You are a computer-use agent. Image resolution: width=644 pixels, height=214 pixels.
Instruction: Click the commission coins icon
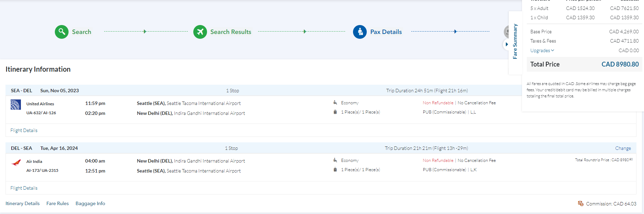581,203
